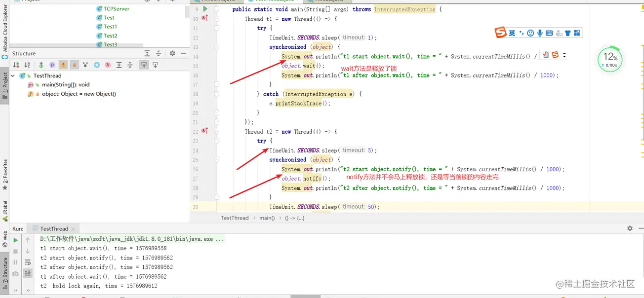Pause console output
Viewport: 644px width, 298px height.
click(15, 262)
